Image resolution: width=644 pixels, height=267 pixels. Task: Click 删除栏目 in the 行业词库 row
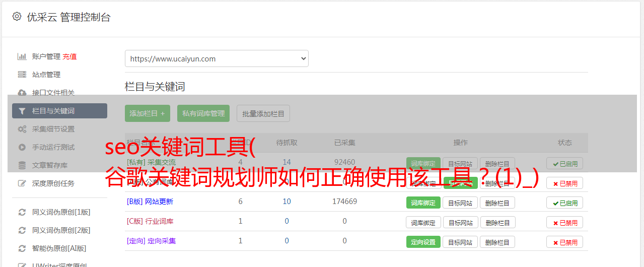[x=497, y=222]
